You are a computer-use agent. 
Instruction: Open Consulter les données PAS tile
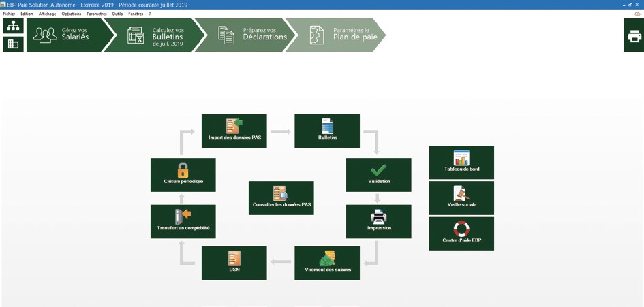click(281, 198)
